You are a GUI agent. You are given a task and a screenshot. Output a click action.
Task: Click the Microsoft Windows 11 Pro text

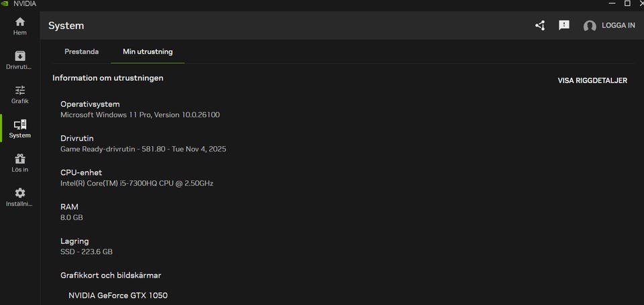pyautogui.click(x=140, y=115)
